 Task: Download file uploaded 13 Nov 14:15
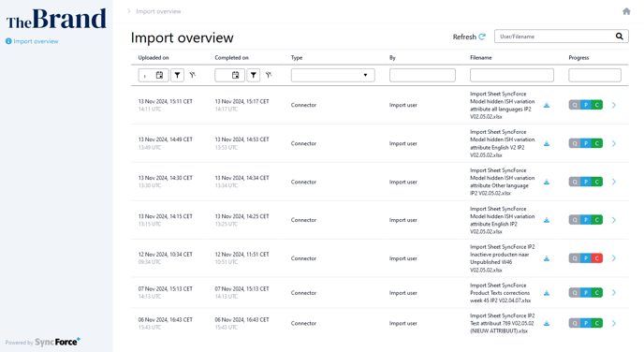(547, 220)
